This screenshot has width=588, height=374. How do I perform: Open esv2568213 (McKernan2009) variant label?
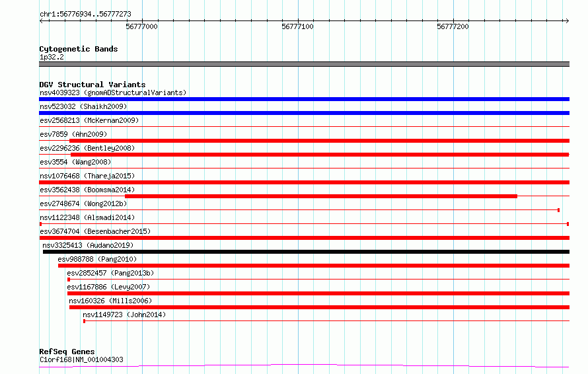click(89, 120)
